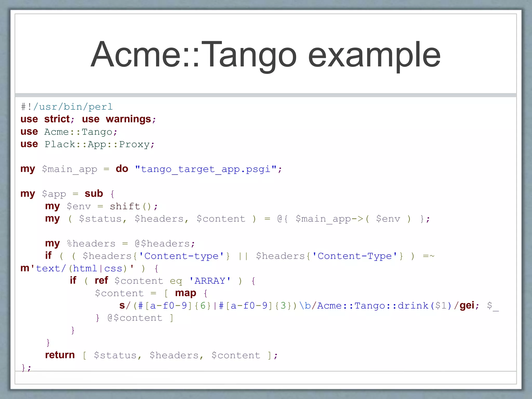The width and height of the screenshot is (532, 399).
Task: Click the shebang line '#!/usr/bin/perl'
Action: click(67, 107)
